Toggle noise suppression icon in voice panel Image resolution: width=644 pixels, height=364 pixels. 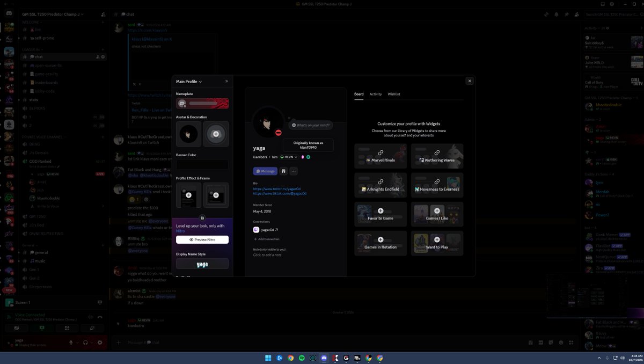[x=91, y=317]
